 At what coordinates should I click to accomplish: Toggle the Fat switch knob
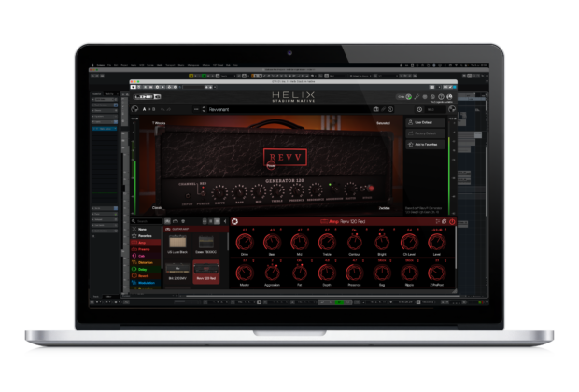coord(300,273)
